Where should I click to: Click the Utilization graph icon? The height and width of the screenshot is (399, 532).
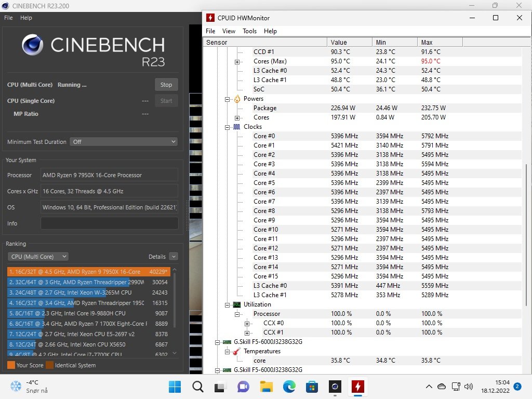tap(237, 304)
